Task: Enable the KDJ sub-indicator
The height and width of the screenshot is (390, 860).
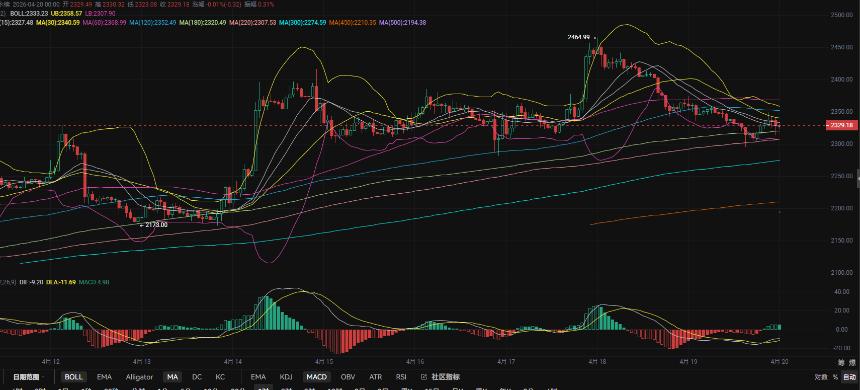Action: [x=286, y=377]
